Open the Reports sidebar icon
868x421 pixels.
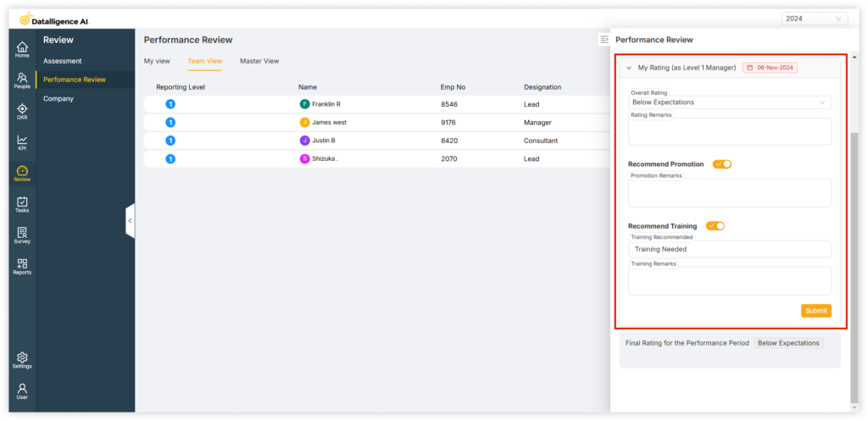[22, 267]
